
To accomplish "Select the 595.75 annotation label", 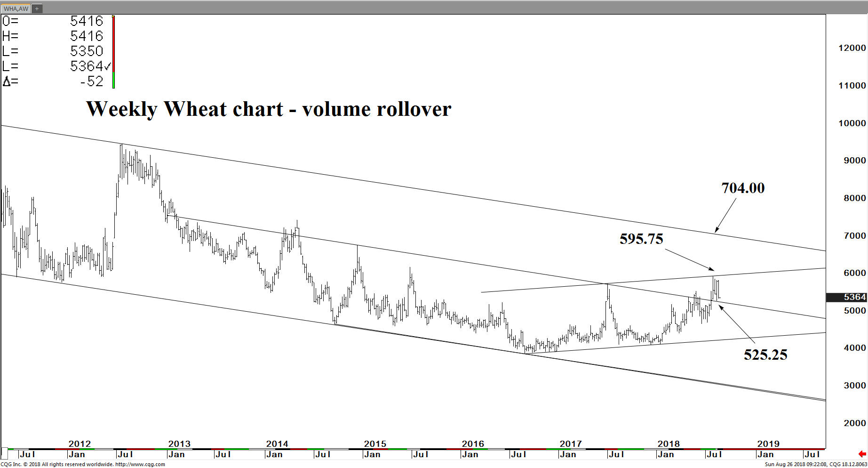I will pos(641,239).
